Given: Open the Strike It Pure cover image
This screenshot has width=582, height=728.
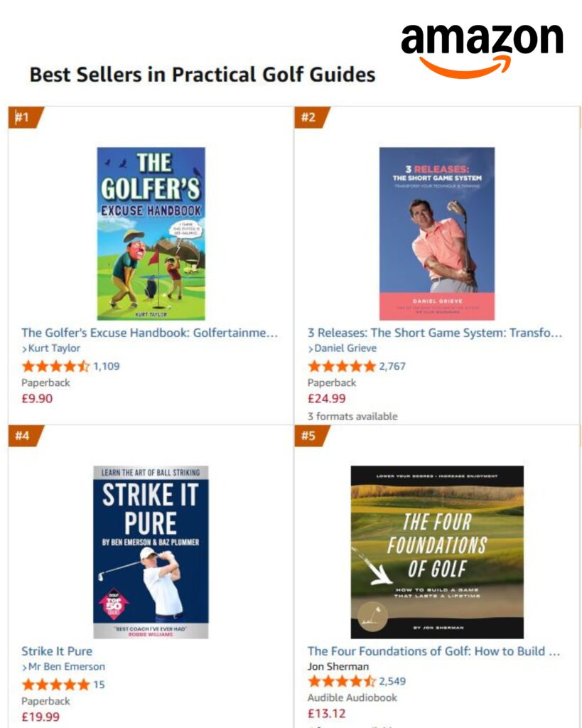Looking at the screenshot, I should click(151, 552).
